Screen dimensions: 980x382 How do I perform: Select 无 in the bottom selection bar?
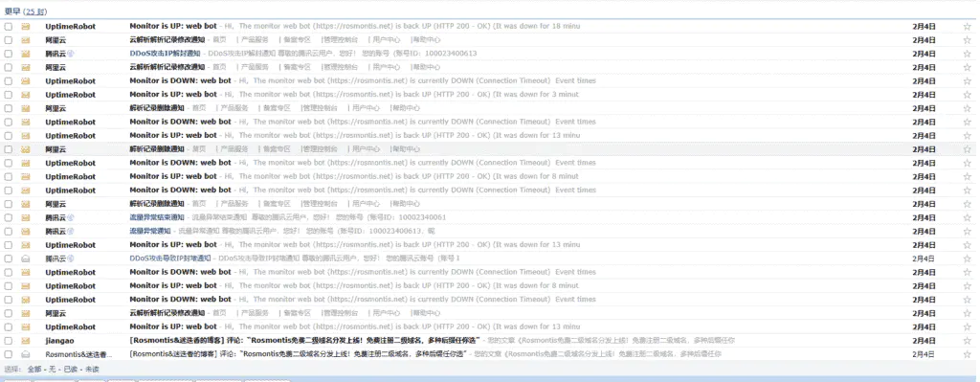pyautogui.click(x=52, y=369)
